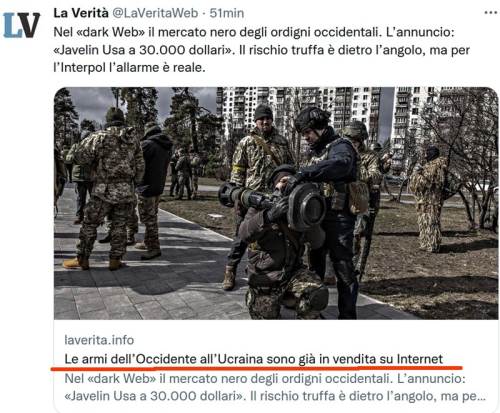Click the truncated ellipsis ending the card description
Image resolution: width=500 pixels, height=413 pixels.
pyautogui.click(x=480, y=396)
